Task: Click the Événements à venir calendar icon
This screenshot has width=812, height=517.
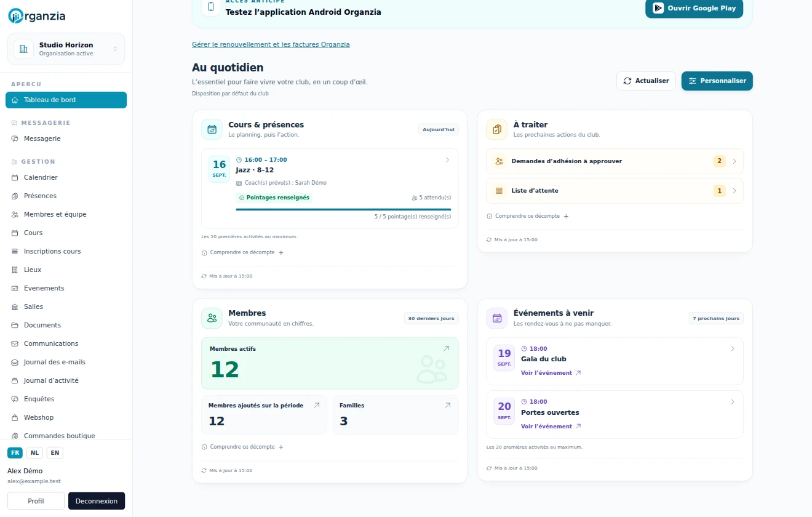Action: point(497,318)
